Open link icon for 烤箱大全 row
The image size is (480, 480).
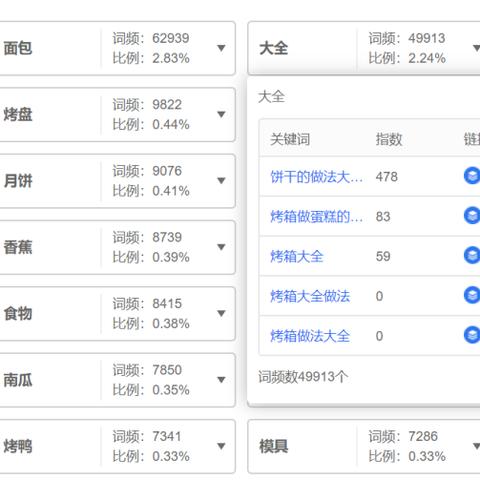tap(472, 256)
